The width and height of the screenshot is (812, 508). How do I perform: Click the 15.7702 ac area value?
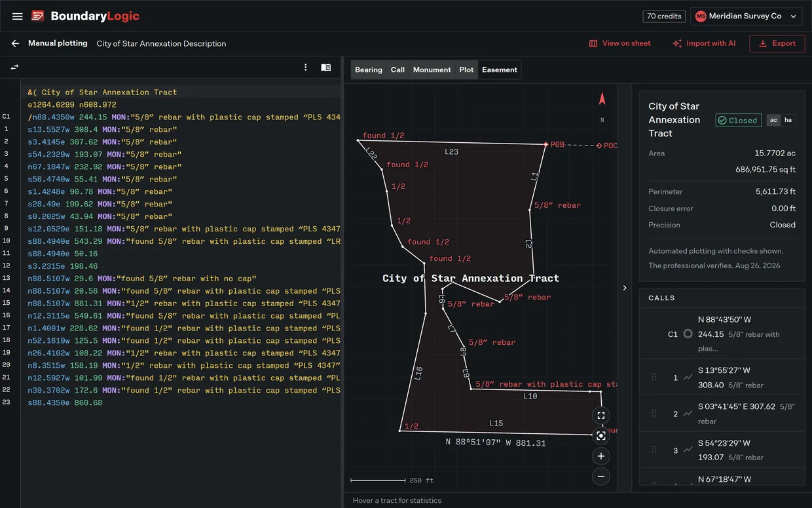[775, 153]
